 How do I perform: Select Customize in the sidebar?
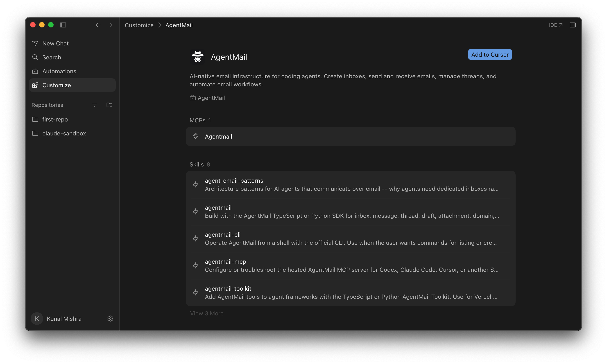pos(72,85)
